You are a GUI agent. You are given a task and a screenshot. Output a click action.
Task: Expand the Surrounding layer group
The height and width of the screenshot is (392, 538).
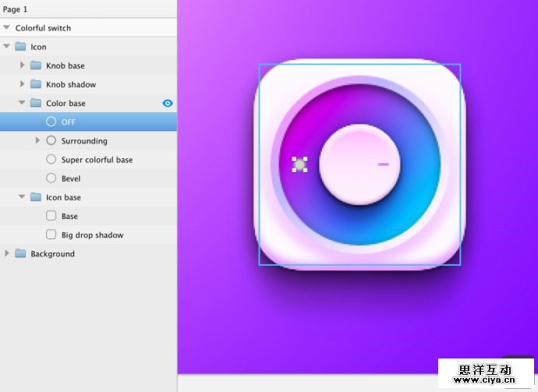coord(38,141)
